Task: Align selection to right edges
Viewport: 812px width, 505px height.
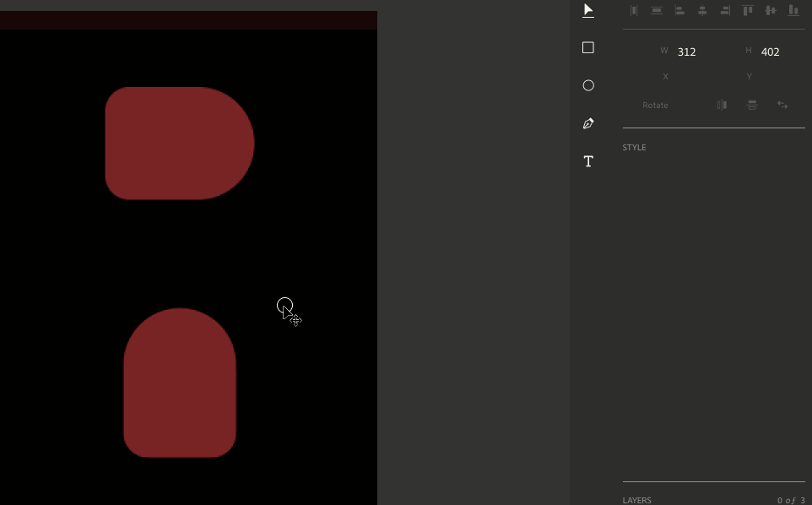Action: 725,10
